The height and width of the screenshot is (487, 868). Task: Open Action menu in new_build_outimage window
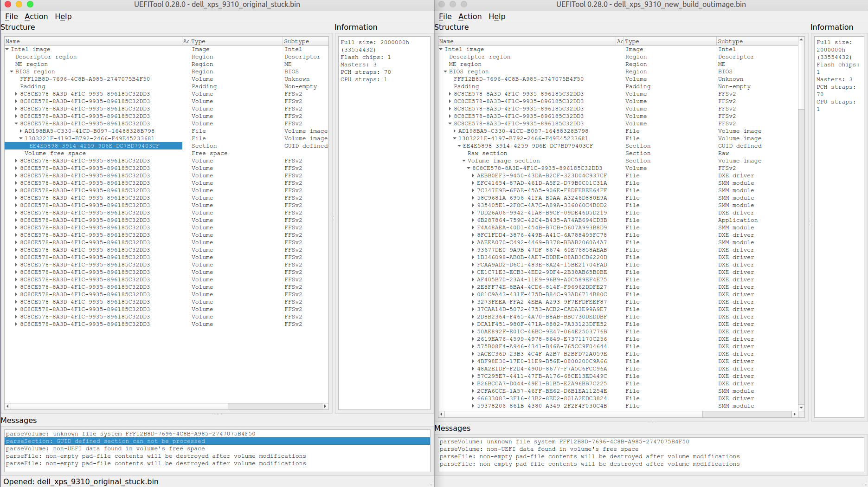click(470, 16)
